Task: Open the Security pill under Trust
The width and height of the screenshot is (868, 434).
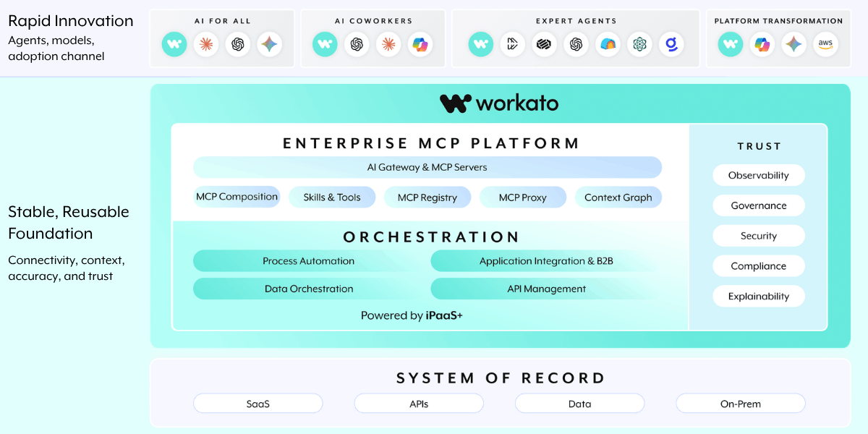Action: click(x=759, y=236)
